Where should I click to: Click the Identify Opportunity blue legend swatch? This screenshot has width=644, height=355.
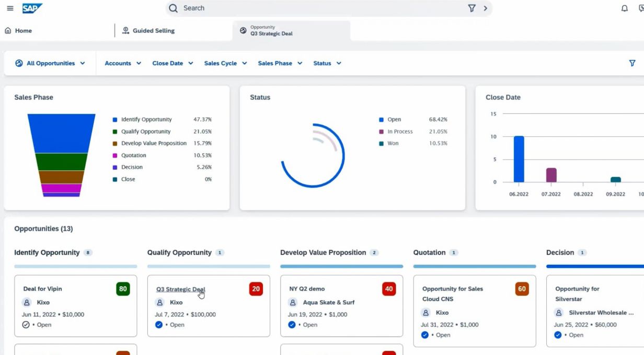click(x=115, y=120)
